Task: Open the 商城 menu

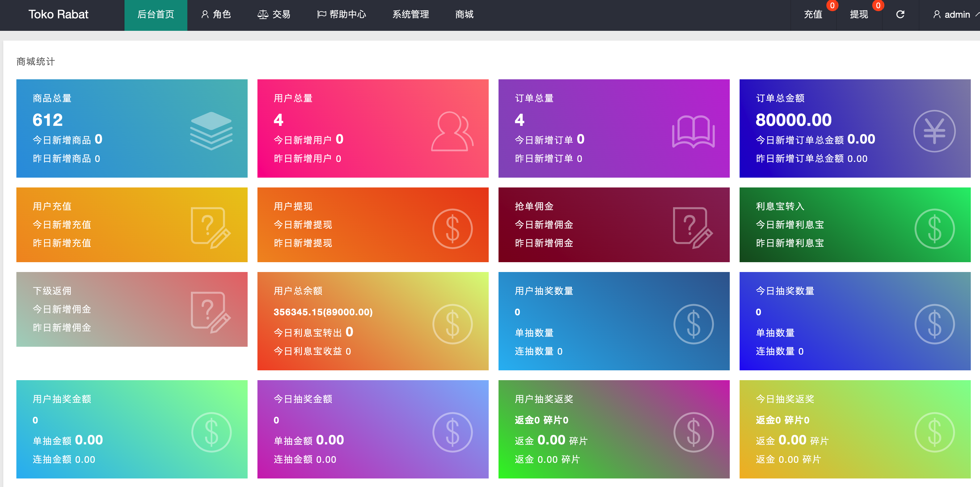Action: click(x=464, y=14)
